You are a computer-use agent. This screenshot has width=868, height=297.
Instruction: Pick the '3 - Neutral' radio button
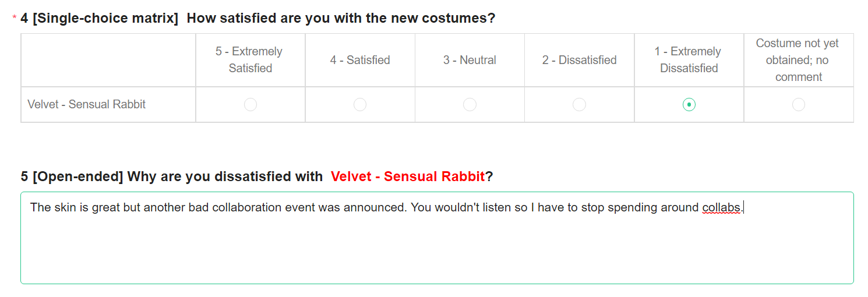[x=470, y=105]
